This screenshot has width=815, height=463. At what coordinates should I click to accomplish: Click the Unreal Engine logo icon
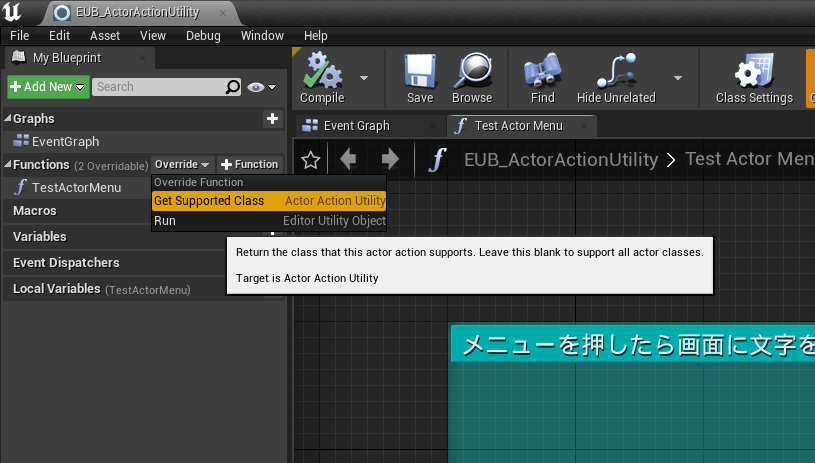[x=11, y=12]
